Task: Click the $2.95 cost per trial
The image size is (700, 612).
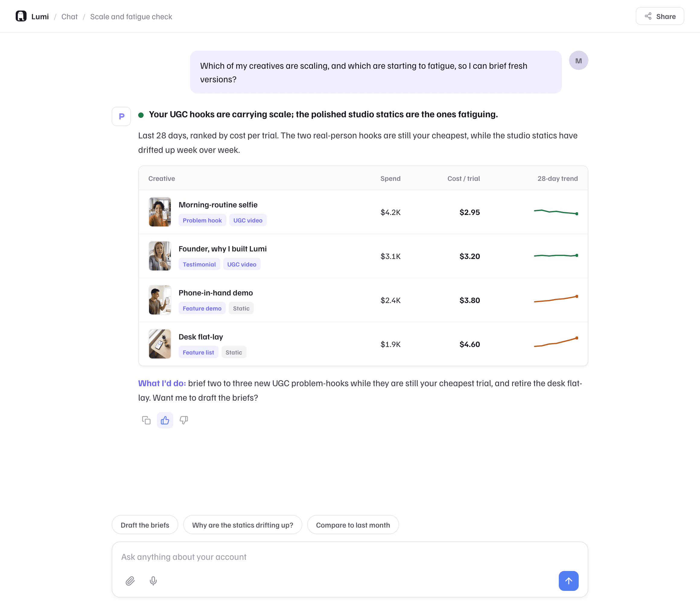Action: (469, 212)
